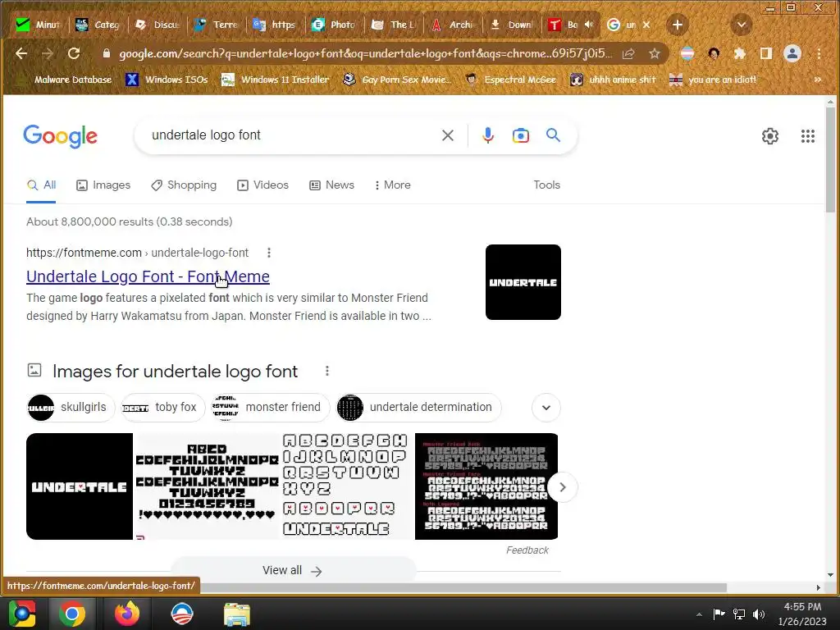This screenshot has width=840, height=630.
Task: Go back with the browser back arrow
Action: (21, 53)
